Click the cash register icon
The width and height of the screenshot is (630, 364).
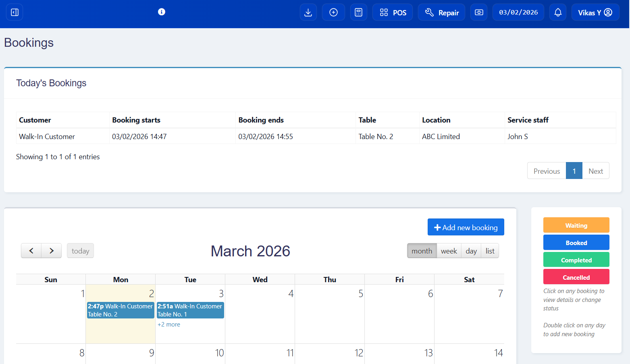point(478,12)
